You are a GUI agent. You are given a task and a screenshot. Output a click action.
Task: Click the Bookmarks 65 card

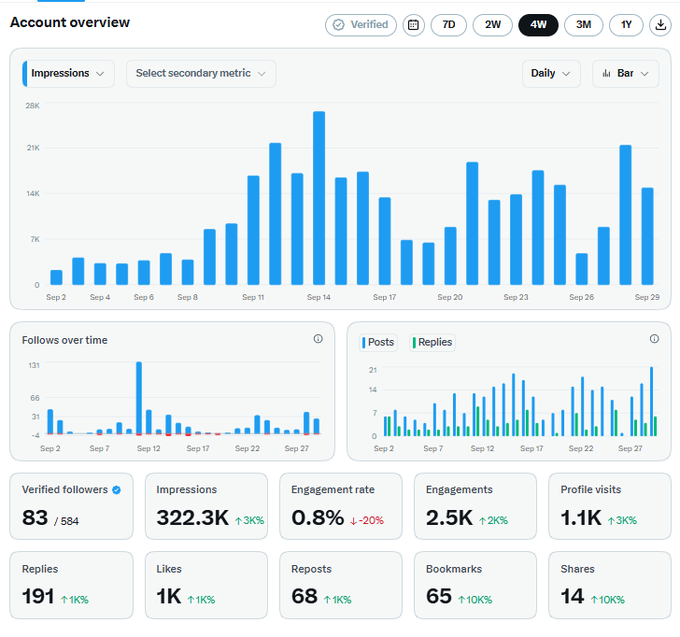[x=475, y=585]
